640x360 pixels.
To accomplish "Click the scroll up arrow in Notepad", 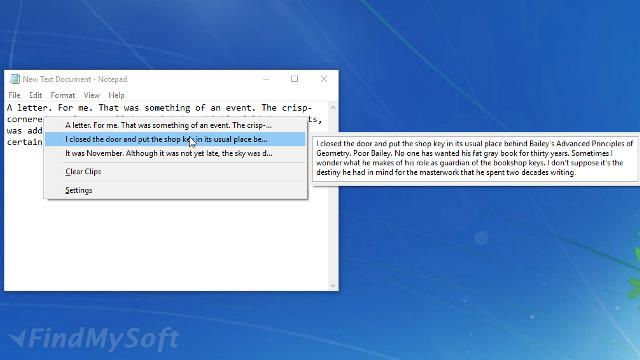I will coord(333,108).
